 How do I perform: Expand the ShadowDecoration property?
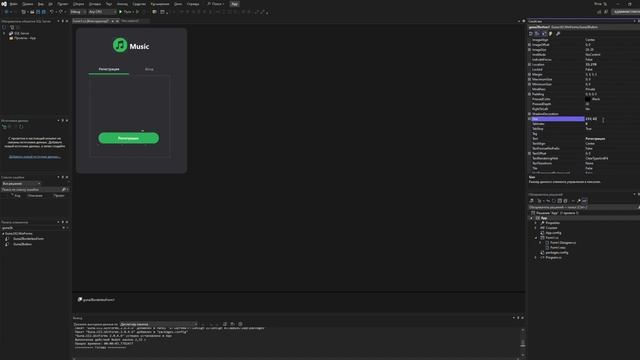pyautogui.click(x=530, y=114)
